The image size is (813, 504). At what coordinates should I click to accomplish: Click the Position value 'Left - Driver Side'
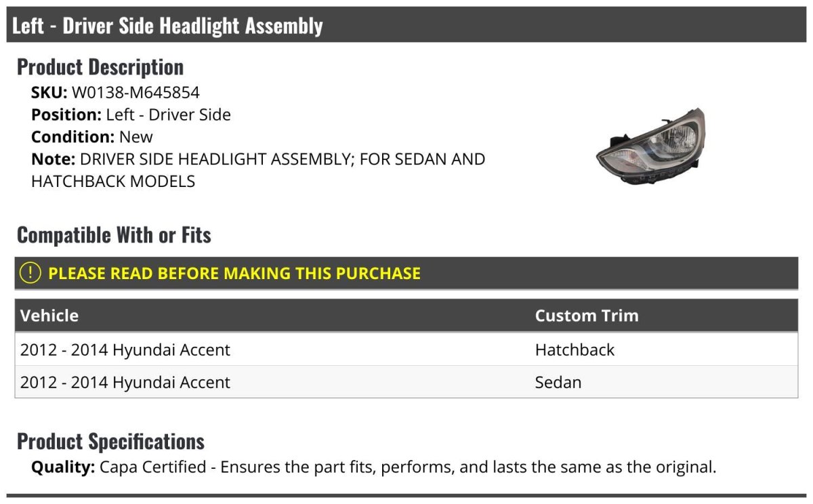click(x=168, y=114)
